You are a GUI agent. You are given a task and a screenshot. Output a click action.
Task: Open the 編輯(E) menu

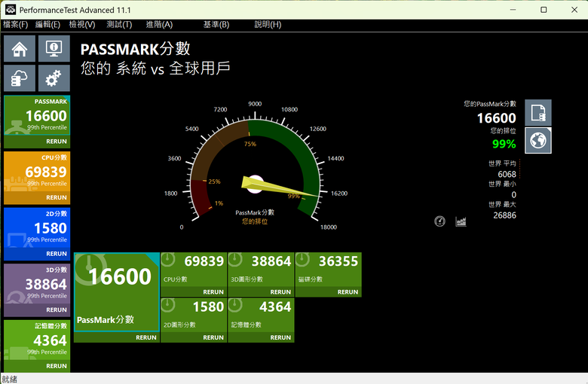(x=47, y=25)
